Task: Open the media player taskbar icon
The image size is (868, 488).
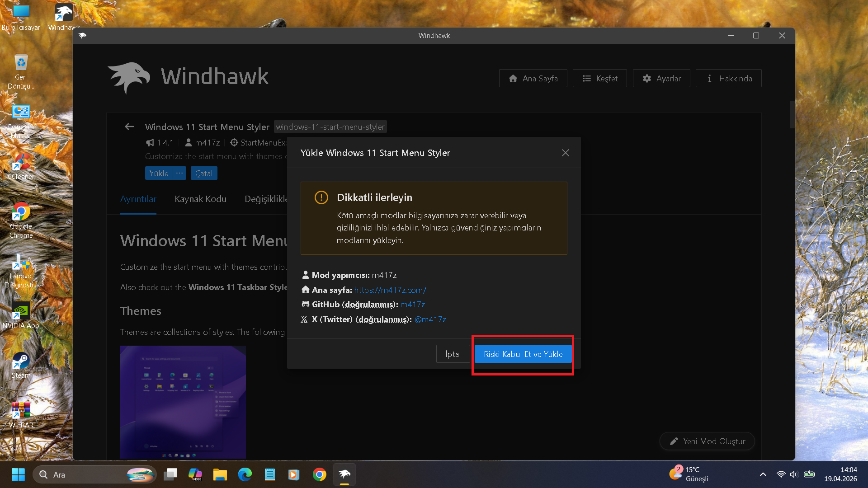Action: click(294, 475)
